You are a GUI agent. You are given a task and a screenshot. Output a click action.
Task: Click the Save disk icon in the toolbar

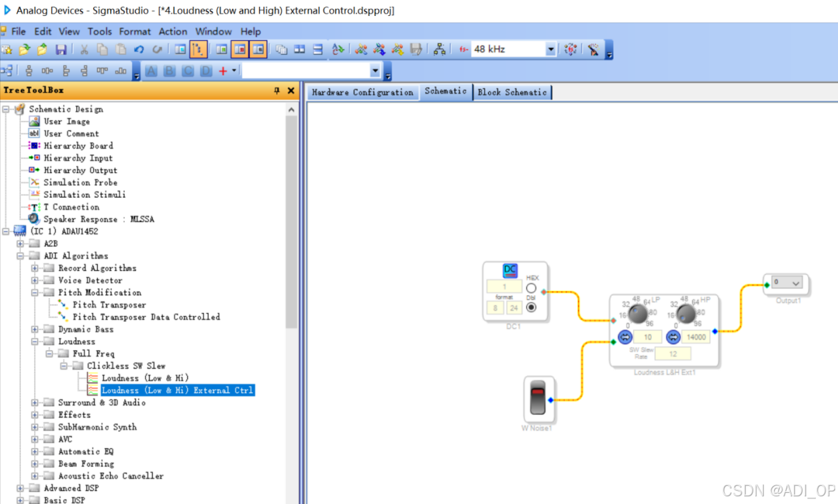tap(61, 49)
